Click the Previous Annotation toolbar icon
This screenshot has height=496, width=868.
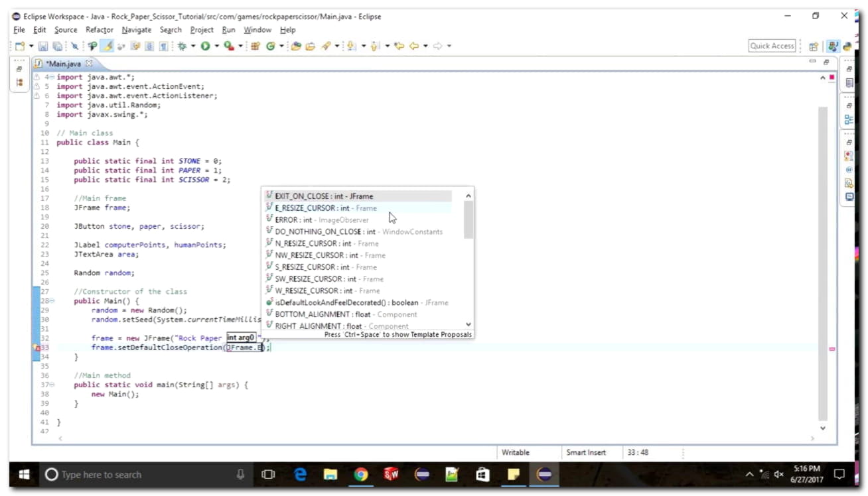click(x=375, y=46)
